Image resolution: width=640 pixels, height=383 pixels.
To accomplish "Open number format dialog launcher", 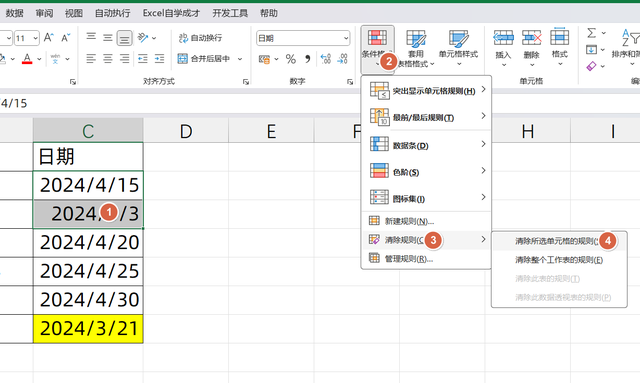I will 350,82.
